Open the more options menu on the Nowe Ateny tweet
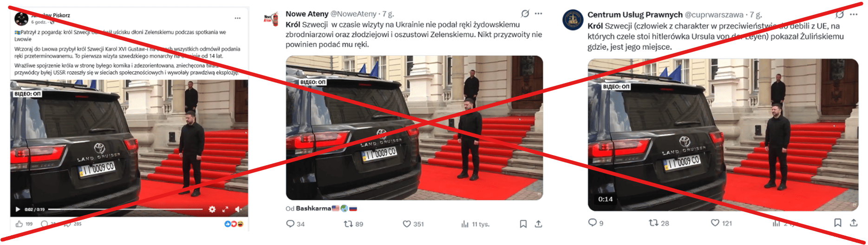The width and height of the screenshot is (868, 245). point(538,13)
